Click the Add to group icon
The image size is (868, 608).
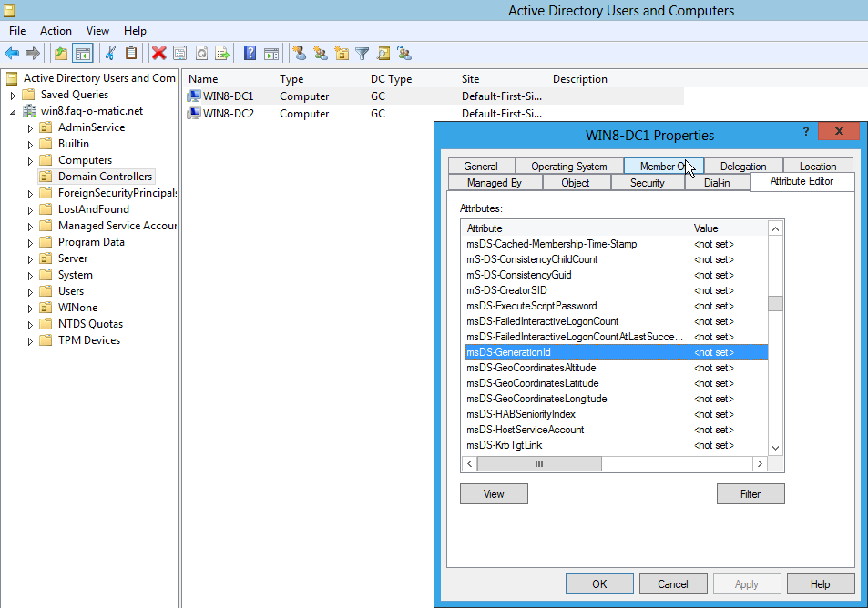point(404,53)
